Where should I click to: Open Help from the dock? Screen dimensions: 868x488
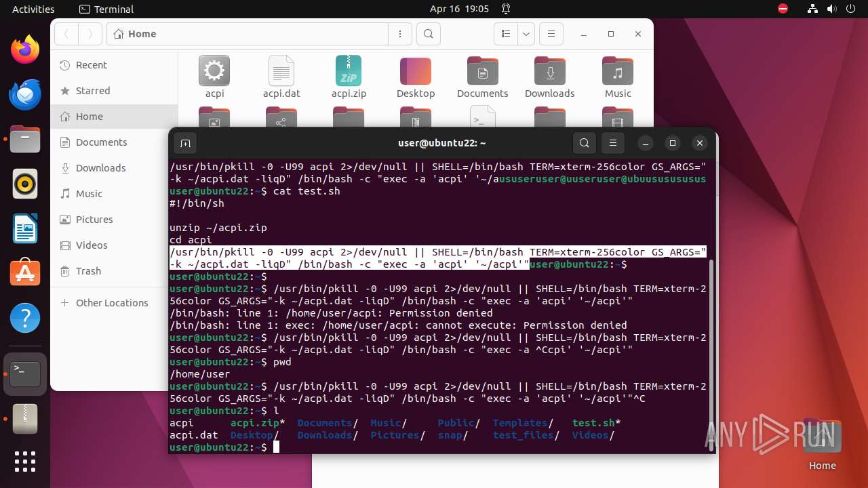click(x=25, y=318)
